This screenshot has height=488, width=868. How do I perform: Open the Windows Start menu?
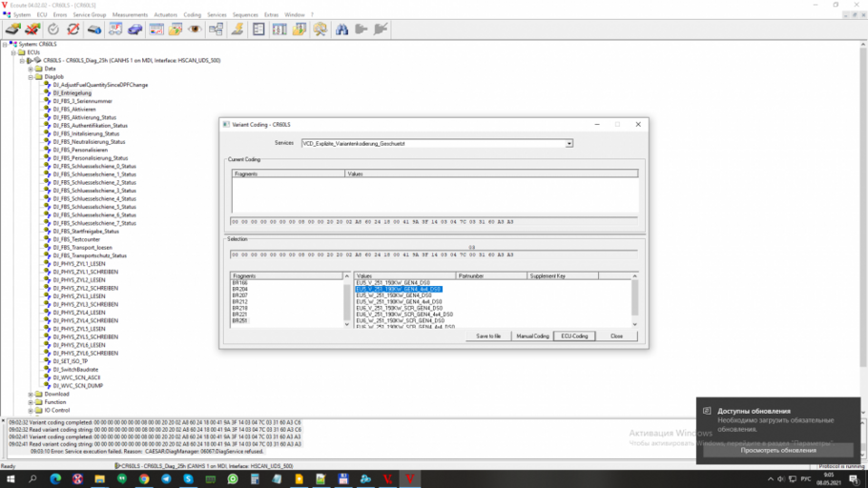(10, 479)
